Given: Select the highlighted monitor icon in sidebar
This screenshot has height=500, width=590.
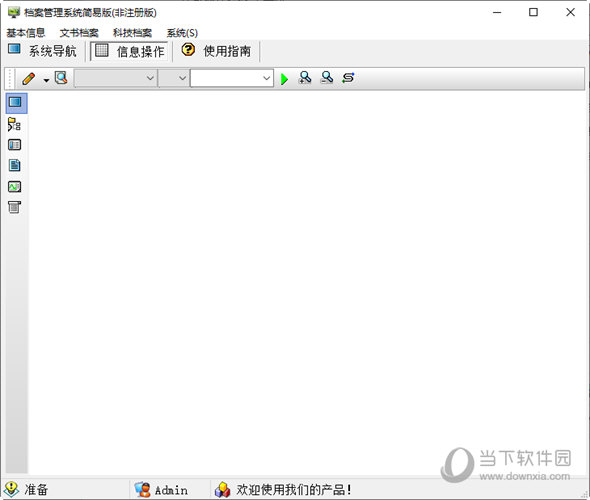Looking at the screenshot, I should tap(16, 103).
